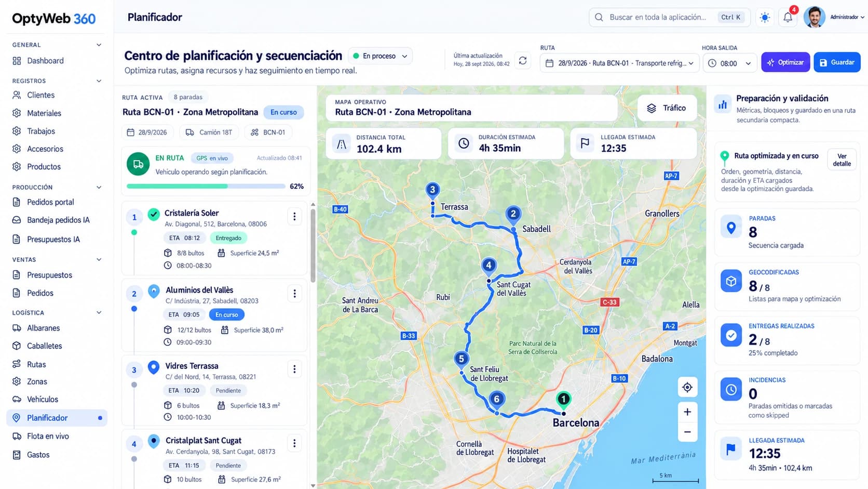This screenshot has height=489, width=868.
Task: Click the En curso route badge
Action: pyautogui.click(x=283, y=112)
